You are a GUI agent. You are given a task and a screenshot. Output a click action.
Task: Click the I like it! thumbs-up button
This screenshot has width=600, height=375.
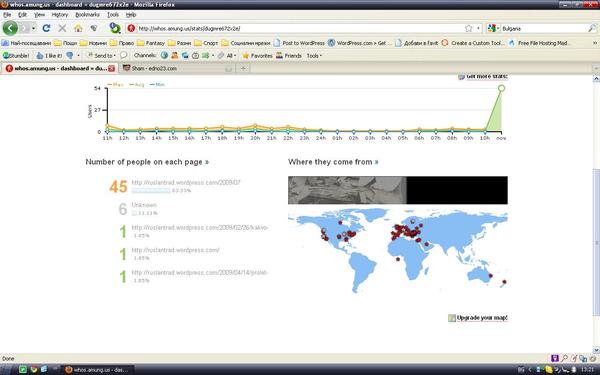[x=49, y=55]
